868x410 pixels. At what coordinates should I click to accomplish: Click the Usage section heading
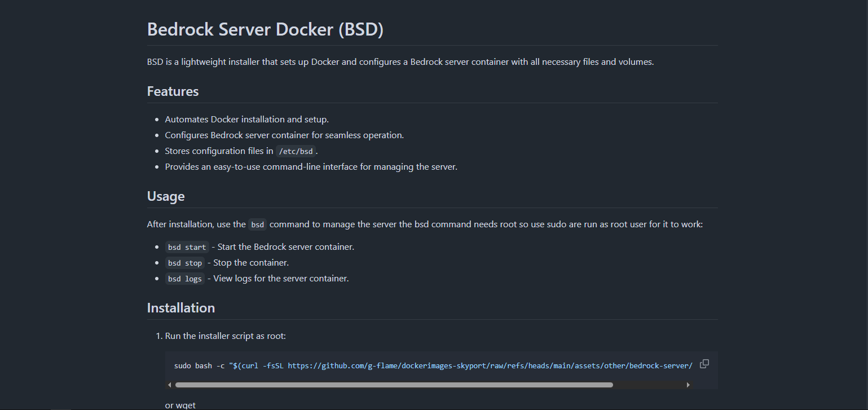pyautogui.click(x=166, y=196)
